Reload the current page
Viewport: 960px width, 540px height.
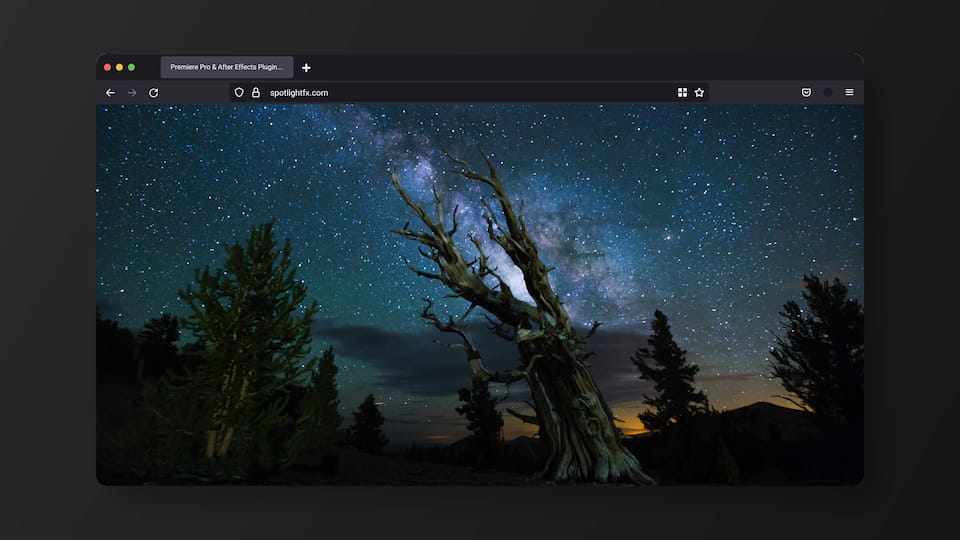pyautogui.click(x=154, y=92)
